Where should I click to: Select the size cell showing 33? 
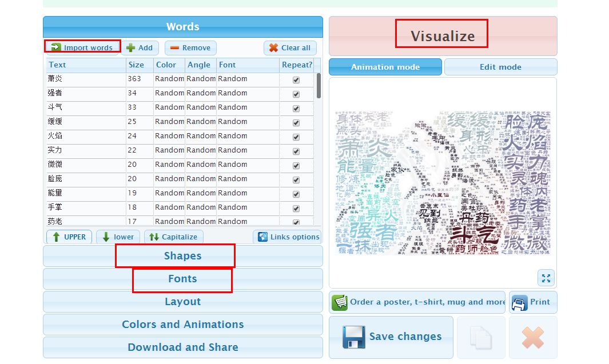point(140,107)
